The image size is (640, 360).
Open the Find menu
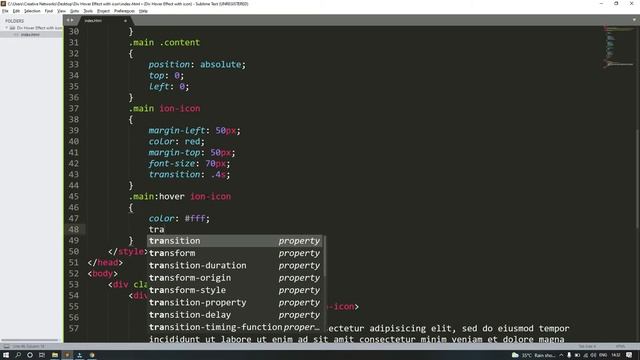[x=49, y=11]
